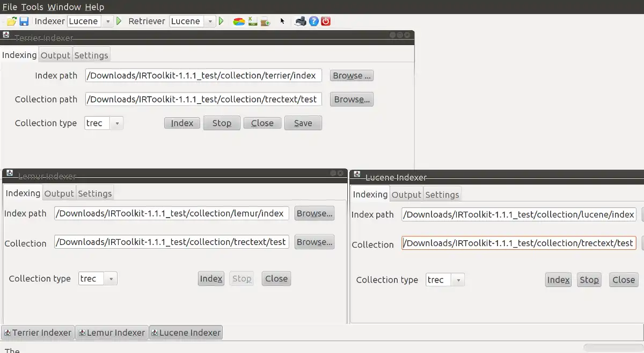The image size is (644, 353).
Task: Open the Indexer engine dropdown in the toolbar
Action: [x=107, y=21]
